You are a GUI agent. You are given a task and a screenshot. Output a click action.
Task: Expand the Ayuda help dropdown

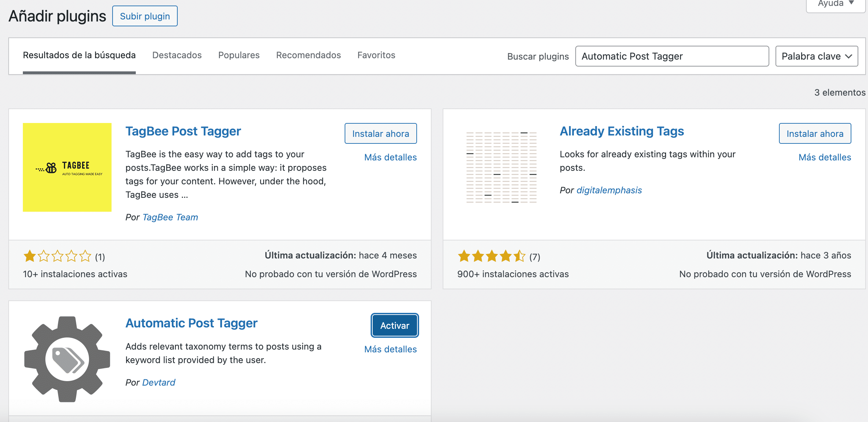[x=835, y=3]
